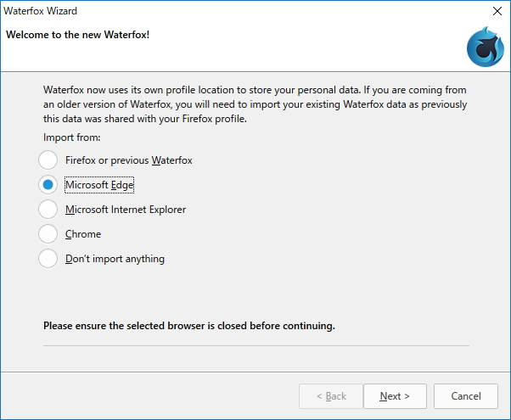Click the 'Firefox or previous Waterfox' label text
Image resolution: width=511 pixels, height=420 pixels.
[128, 160]
